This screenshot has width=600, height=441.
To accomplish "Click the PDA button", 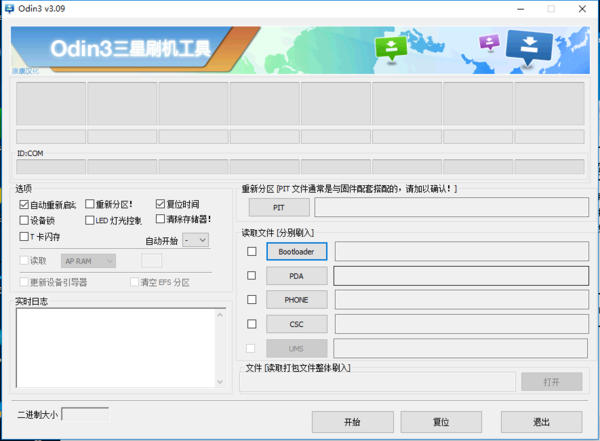I will click(297, 276).
